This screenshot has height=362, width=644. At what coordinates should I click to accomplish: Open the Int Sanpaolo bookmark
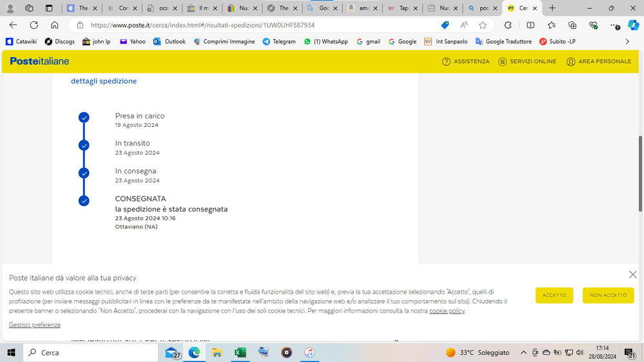[446, 41]
